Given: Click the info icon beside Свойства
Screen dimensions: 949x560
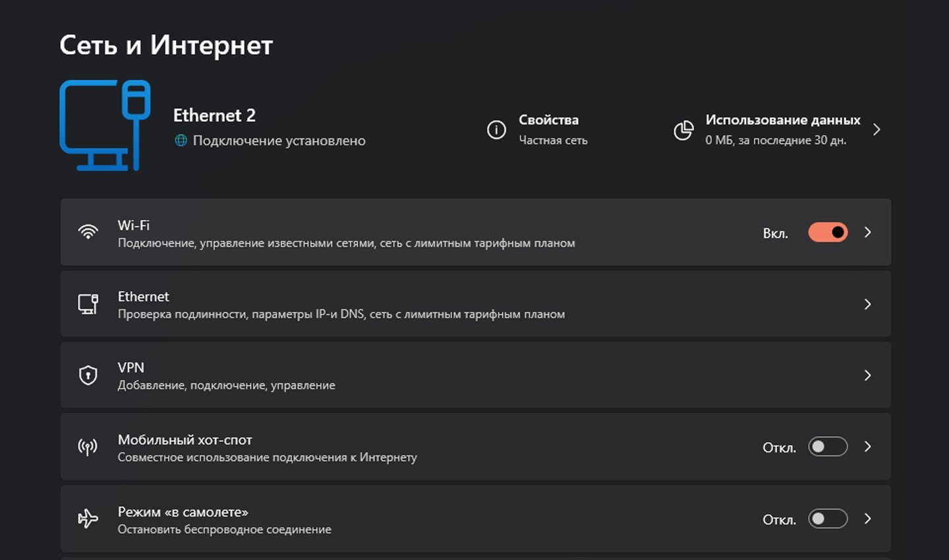Looking at the screenshot, I should 496,130.
